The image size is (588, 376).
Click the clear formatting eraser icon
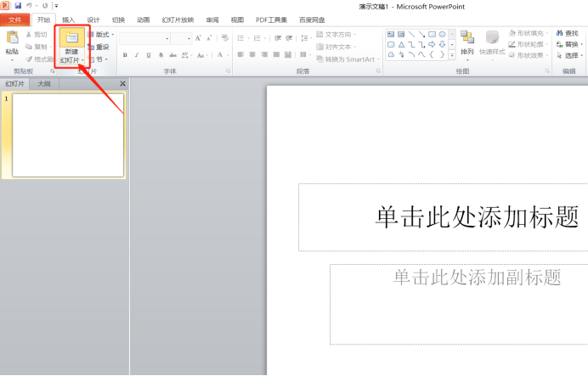pyautogui.click(x=225, y=38)
